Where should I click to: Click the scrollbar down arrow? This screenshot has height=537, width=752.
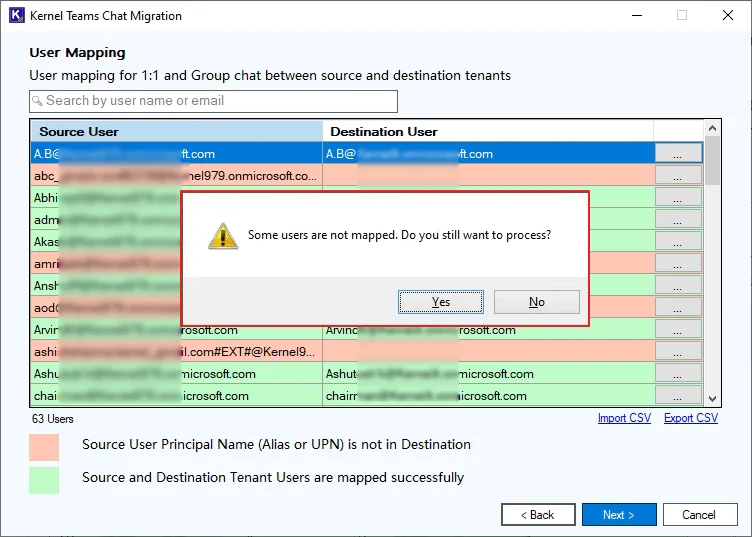(712, 398)
